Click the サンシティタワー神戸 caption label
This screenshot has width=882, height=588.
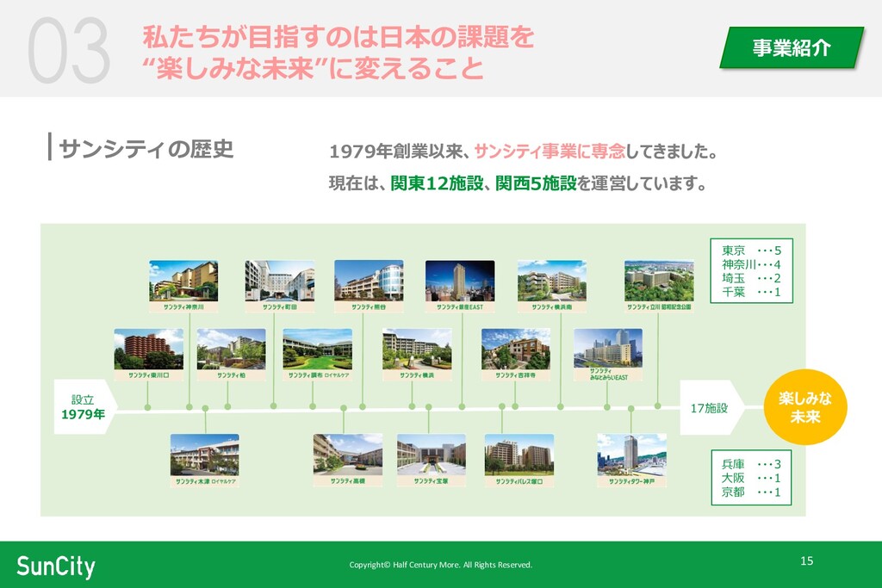631,481
